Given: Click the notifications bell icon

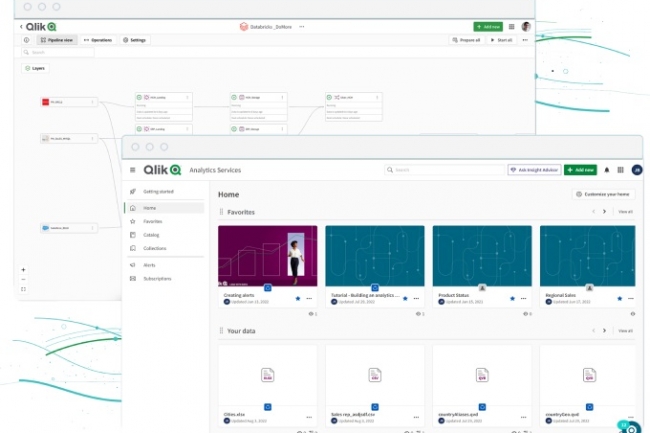Looking at the screenshot, I should click(x=606, y=170).
